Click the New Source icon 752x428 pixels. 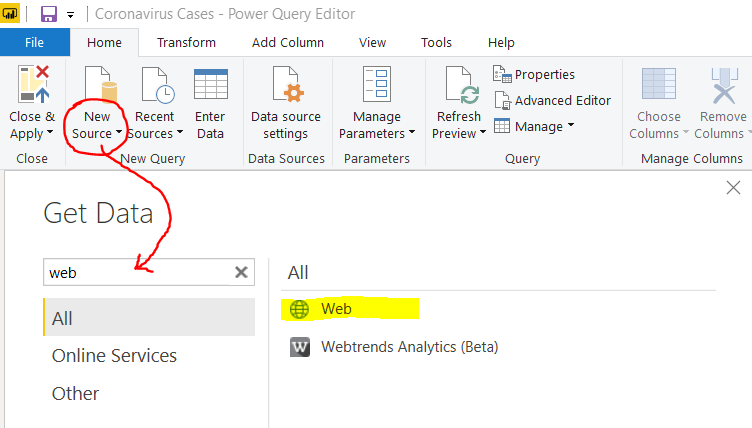101,84
